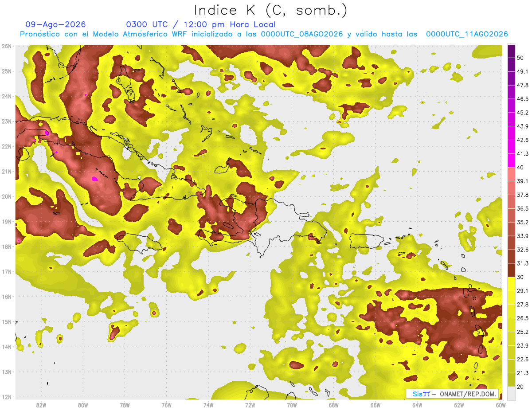This screenshot has width=532, height=411.
Task: Click the legend value 35.2
Action: [523, 222]
